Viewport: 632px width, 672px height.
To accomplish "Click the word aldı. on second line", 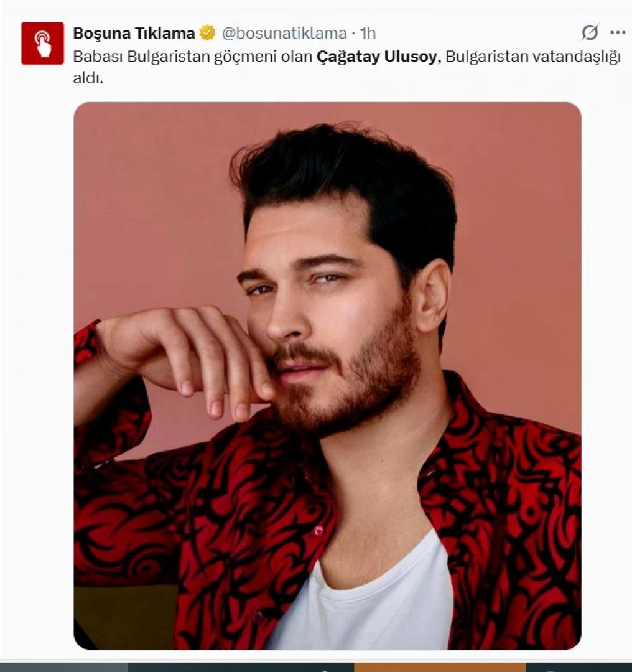I will (88, 78).
